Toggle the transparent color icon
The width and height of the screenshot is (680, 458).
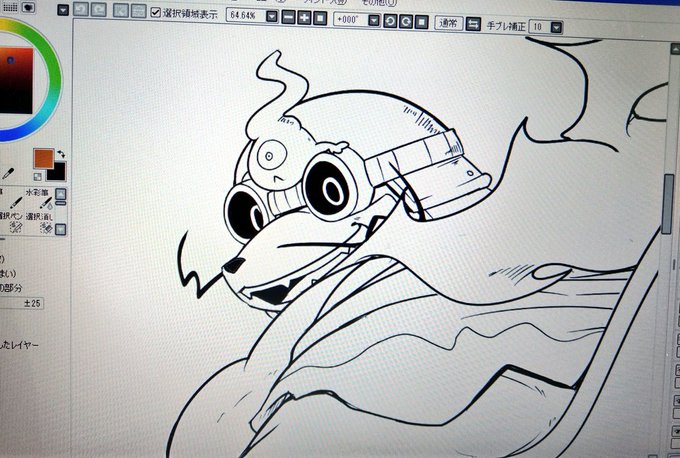point(37,176)
